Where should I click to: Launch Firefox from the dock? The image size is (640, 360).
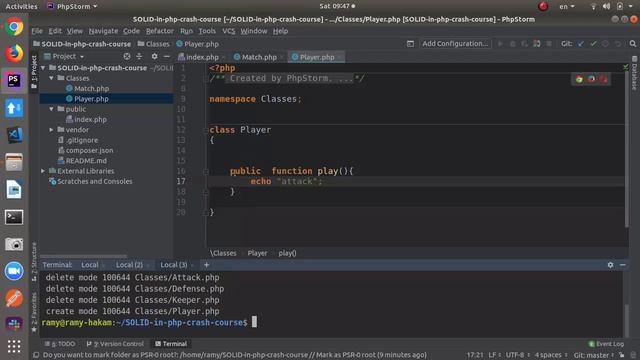tap(14, 53)
